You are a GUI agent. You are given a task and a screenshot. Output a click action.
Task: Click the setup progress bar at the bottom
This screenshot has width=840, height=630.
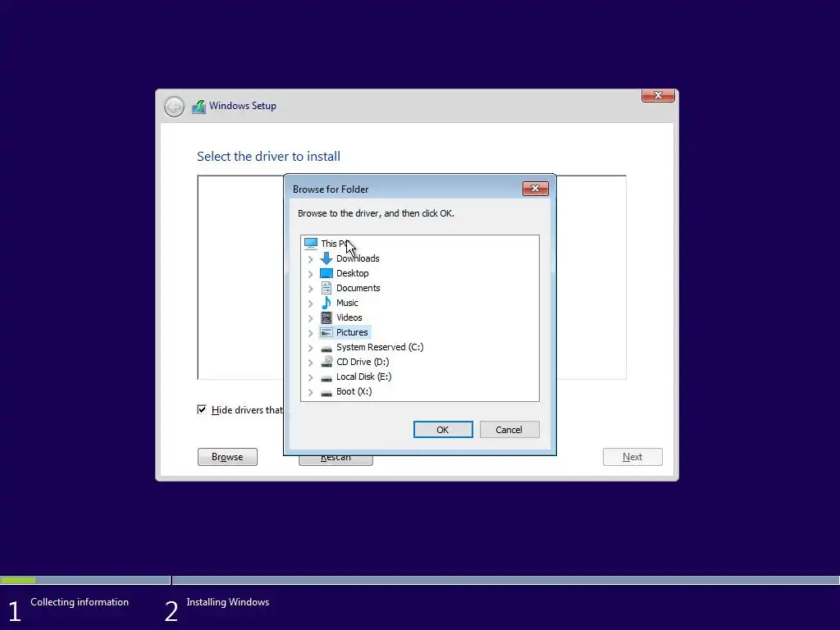[420, 580]
